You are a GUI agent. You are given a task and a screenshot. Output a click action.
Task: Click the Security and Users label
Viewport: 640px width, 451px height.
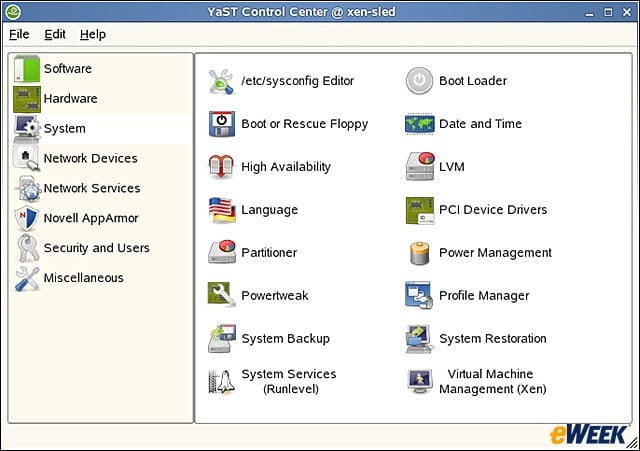pos(97,248)
